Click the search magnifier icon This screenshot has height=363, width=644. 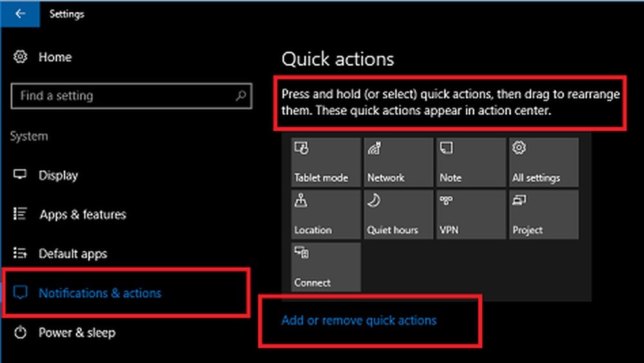[241, 96]
